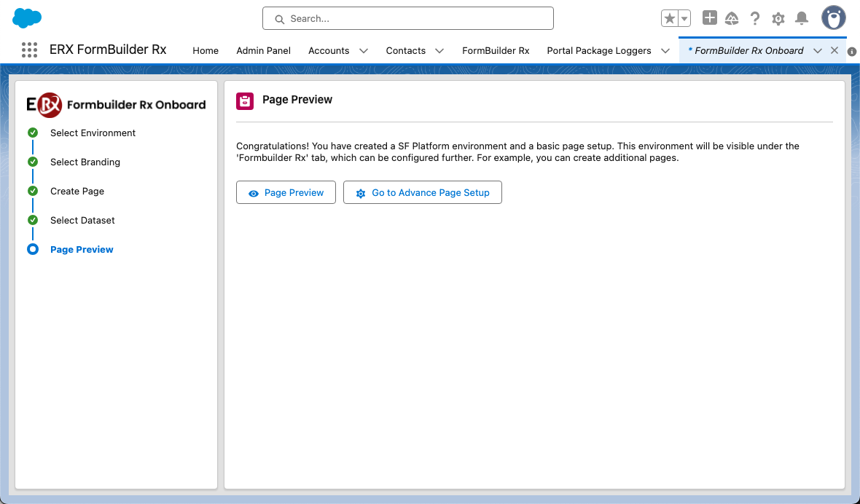
Task: Switch to the Admin Panel tab
Action: (x=263, y=51)
